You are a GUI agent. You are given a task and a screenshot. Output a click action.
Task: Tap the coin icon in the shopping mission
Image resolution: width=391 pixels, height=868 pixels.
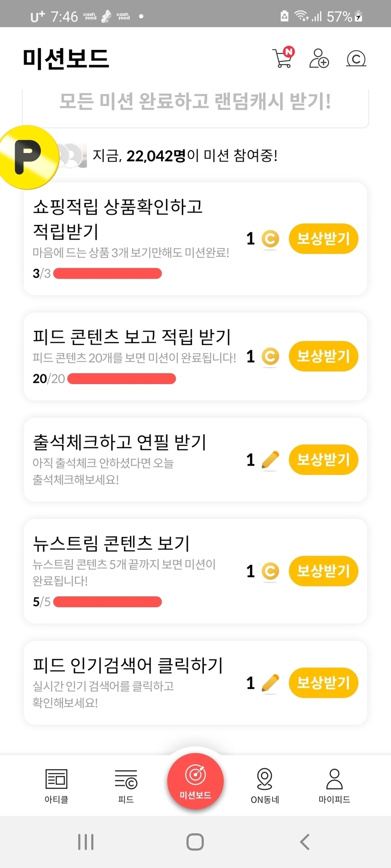tap(270, 239)
